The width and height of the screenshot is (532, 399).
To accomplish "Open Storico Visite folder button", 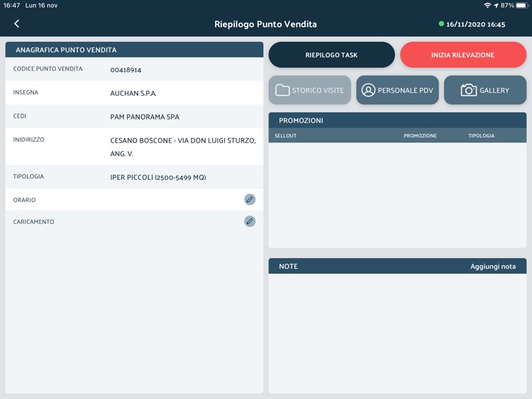I will (310, 90).
